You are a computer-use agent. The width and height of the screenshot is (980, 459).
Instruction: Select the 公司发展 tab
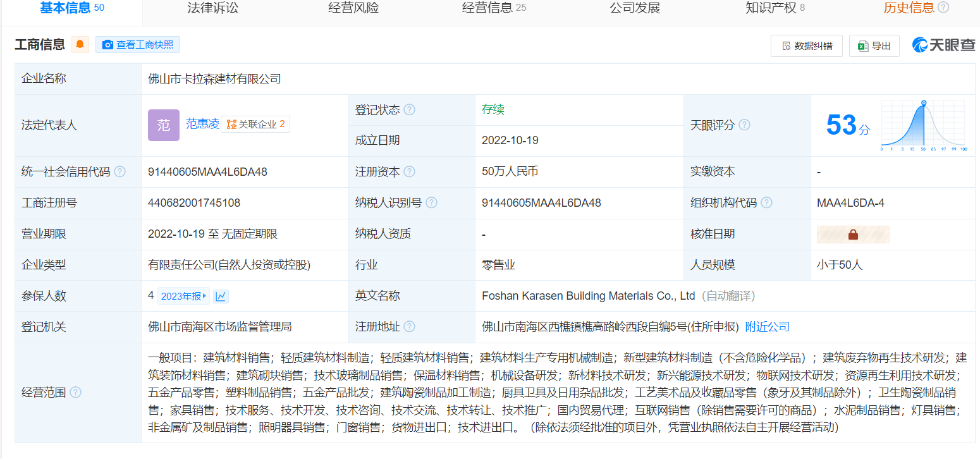635,8
